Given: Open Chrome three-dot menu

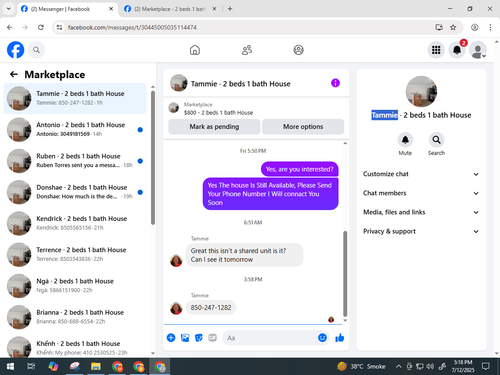Looking at the screenshot, I should 490,27.
